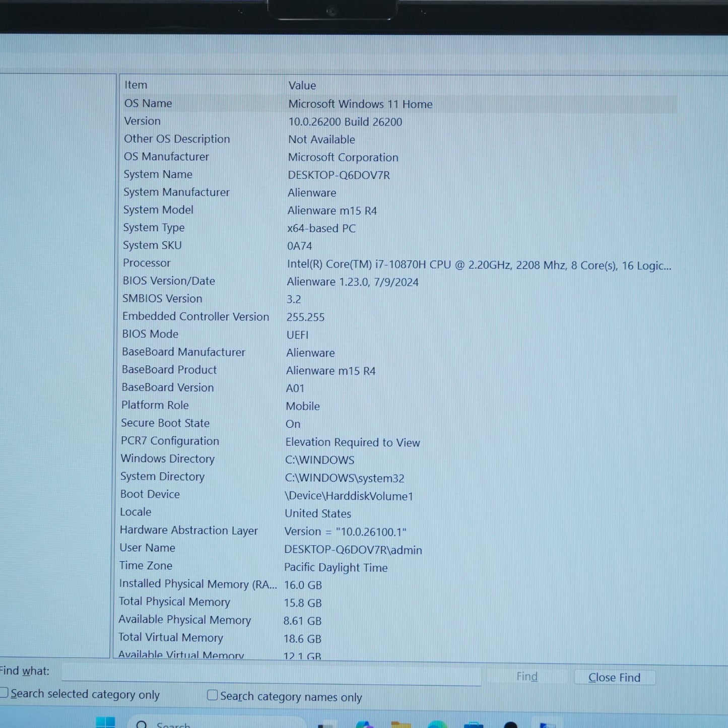The height and width of the screenshot is (728, 728).
Task: Click the 'UEFI' value
Action: pyautogui.click(x=297, y=335)
